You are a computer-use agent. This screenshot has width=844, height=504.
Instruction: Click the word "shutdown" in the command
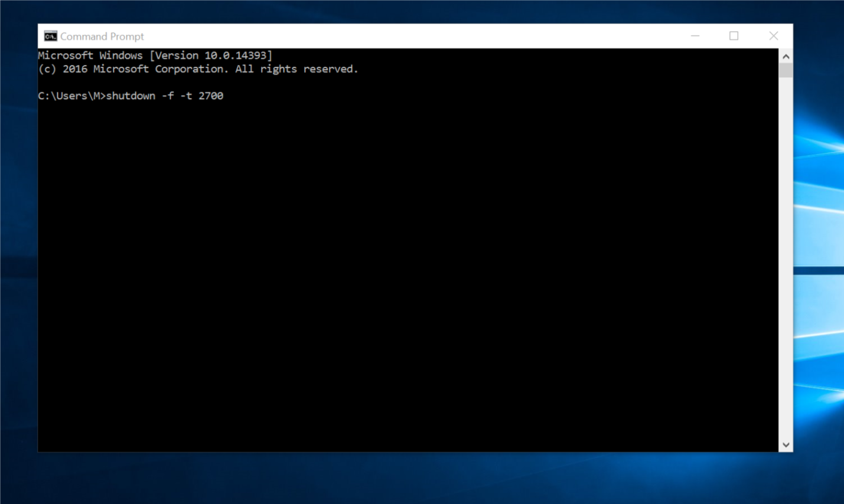click(x=131, y=96)
